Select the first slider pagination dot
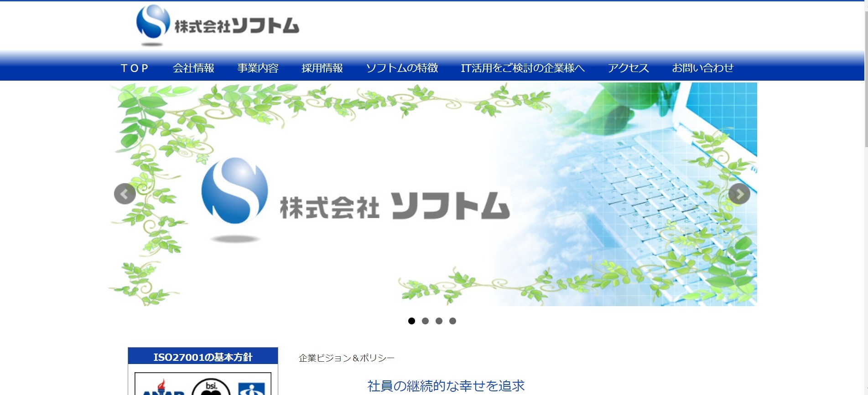Viewport: 868px width, 395px height. [x=411, y=321]
